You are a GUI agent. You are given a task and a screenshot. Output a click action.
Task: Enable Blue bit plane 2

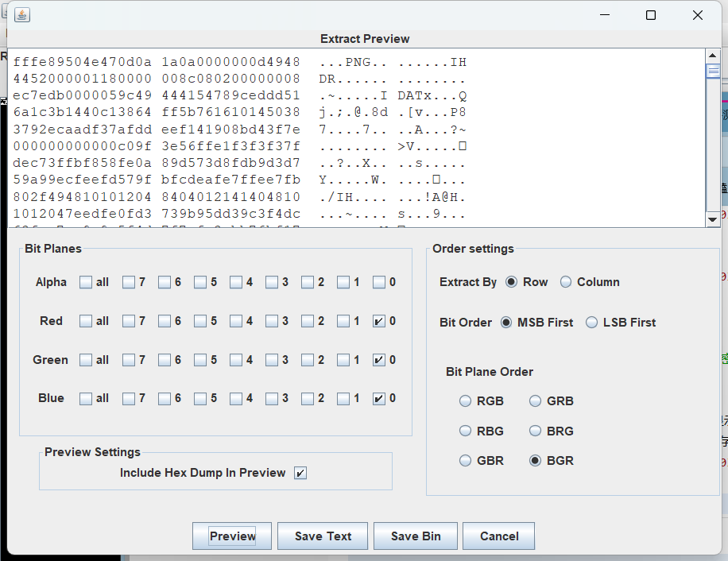coord(308,399)
